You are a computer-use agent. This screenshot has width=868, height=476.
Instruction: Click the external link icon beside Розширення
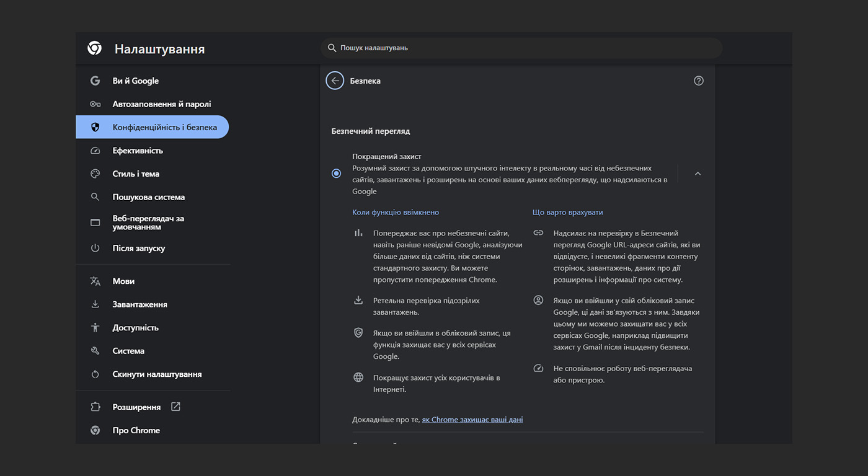175,407
